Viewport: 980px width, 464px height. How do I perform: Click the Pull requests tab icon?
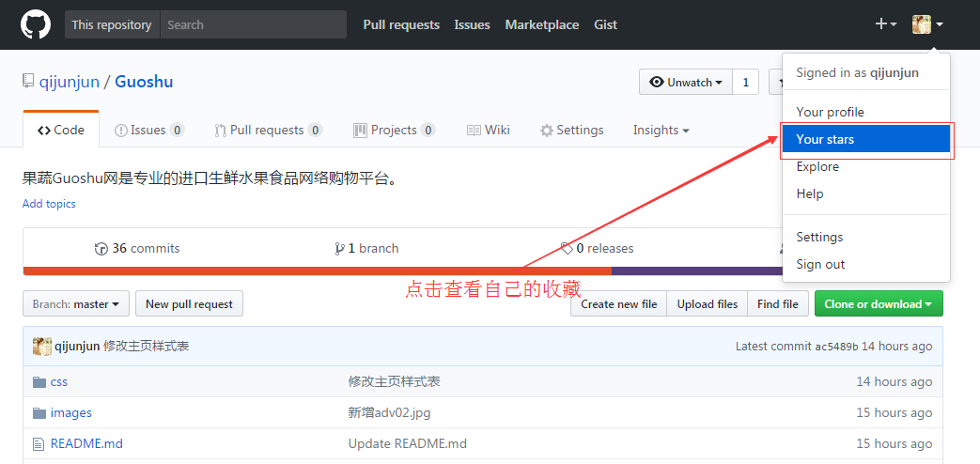click(220, 131)
